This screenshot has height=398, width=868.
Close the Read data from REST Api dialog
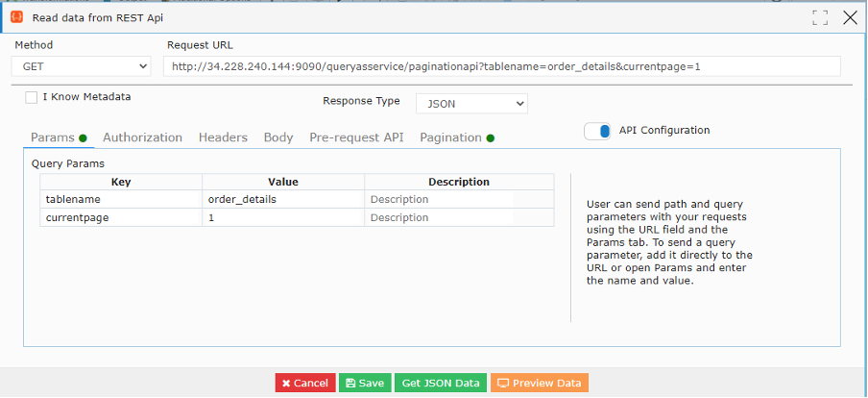pyautogui.click(x=851, y=17)
